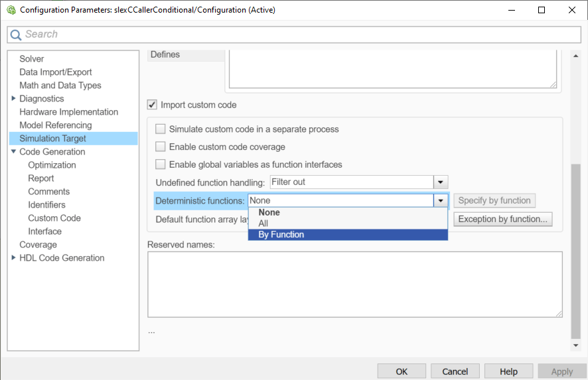Image resolution: width=588 pixels, height=380 pixels.
Task: Expand the Diagnostics tree node
Action: click(x=14, y=99)
